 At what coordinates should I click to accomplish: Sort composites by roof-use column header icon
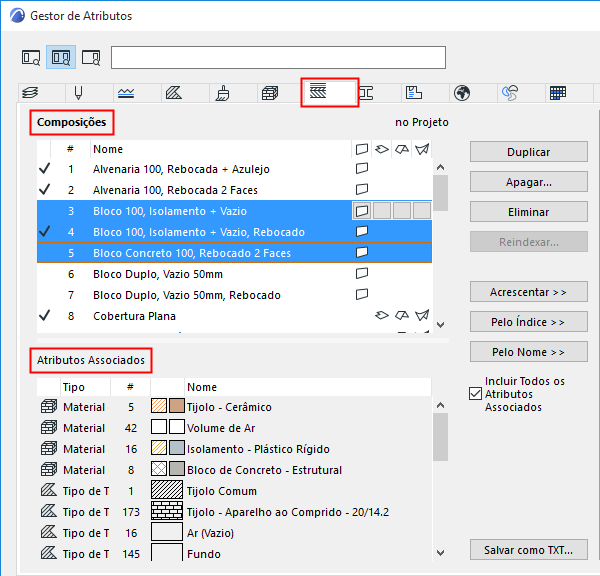click(x=401, y=149)
